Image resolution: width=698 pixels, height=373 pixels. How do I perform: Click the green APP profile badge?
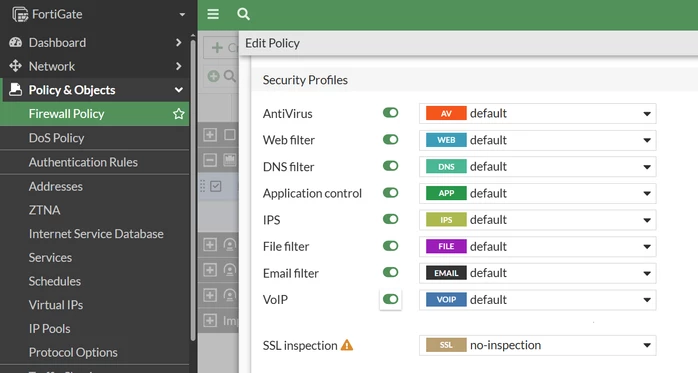(x=446, y=193)
